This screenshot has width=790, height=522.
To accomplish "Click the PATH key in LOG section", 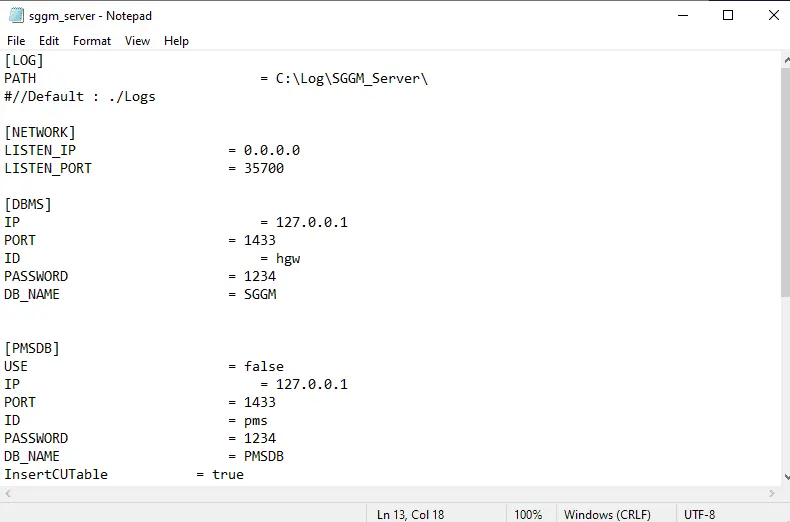I will 20,79.
